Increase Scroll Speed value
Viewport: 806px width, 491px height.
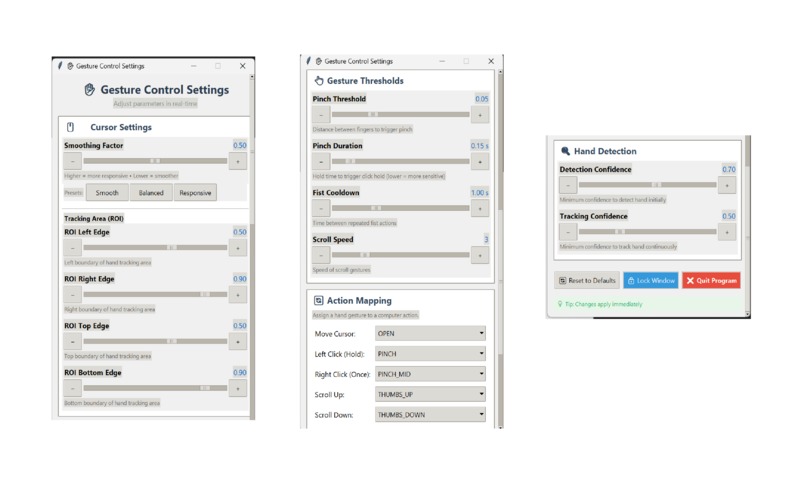(480, 256)
